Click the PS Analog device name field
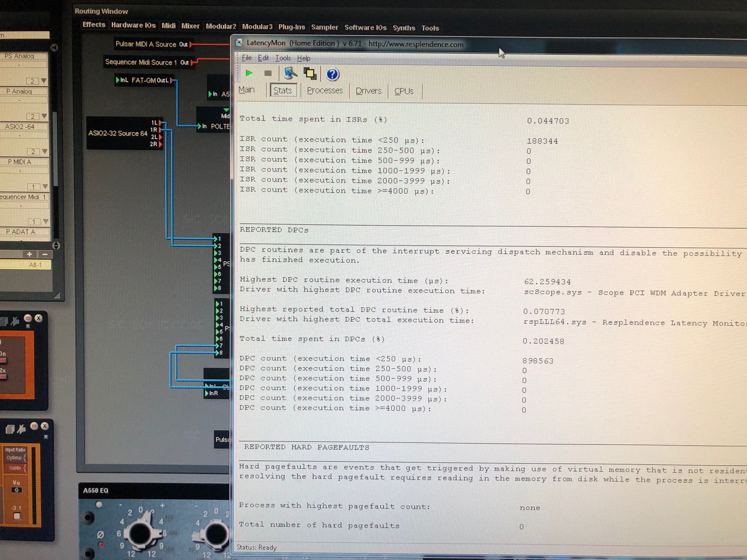Image resolution: width=747 pixels, height=560 pixels. pyautogui.click(x=24, y=56)
